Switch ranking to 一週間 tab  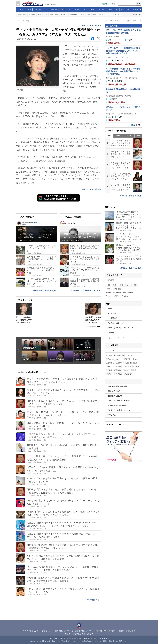click(118, 136)
